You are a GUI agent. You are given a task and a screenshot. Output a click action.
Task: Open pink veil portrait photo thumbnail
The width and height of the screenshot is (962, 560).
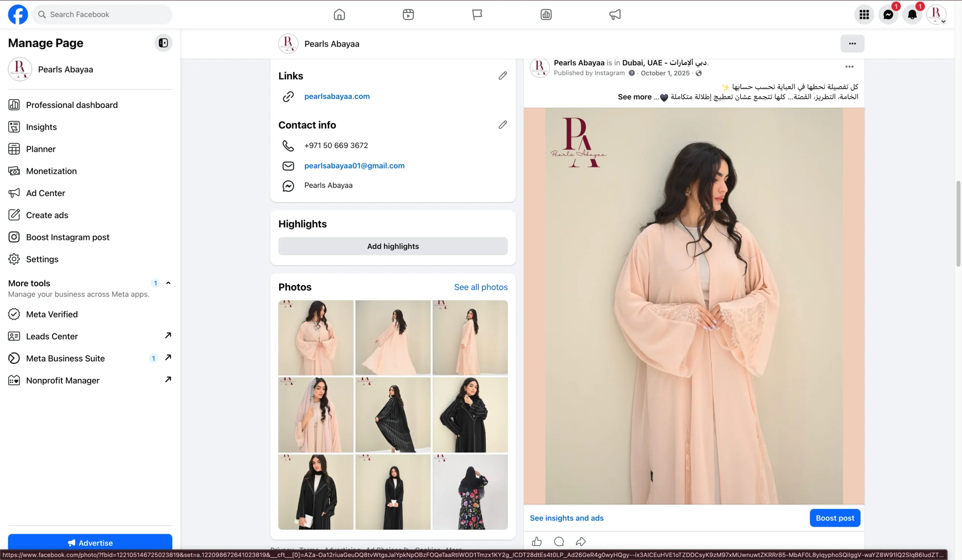click(x=316, y=415)
